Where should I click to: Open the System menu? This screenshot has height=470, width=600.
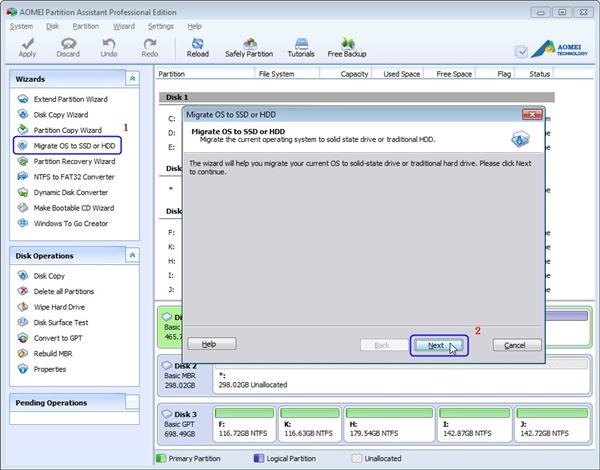click(21, 26)
